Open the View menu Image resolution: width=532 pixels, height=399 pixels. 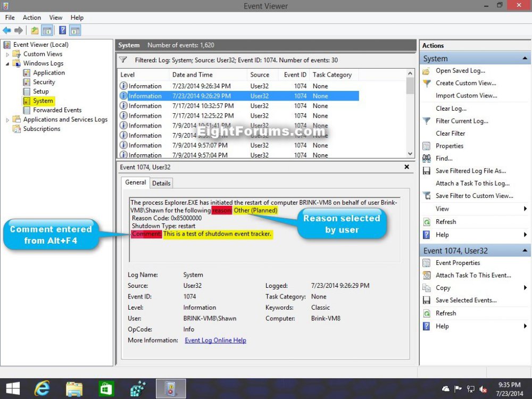[x=55, y=18]
